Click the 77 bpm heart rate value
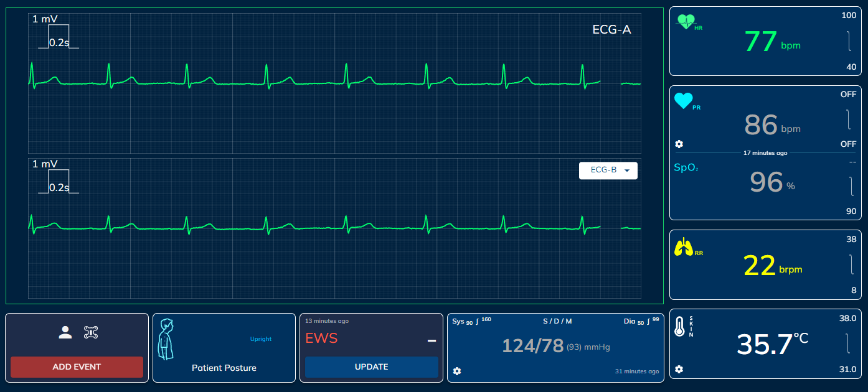Screen dimensions: 868x392 pyautogui.click(x=761, y=42)
